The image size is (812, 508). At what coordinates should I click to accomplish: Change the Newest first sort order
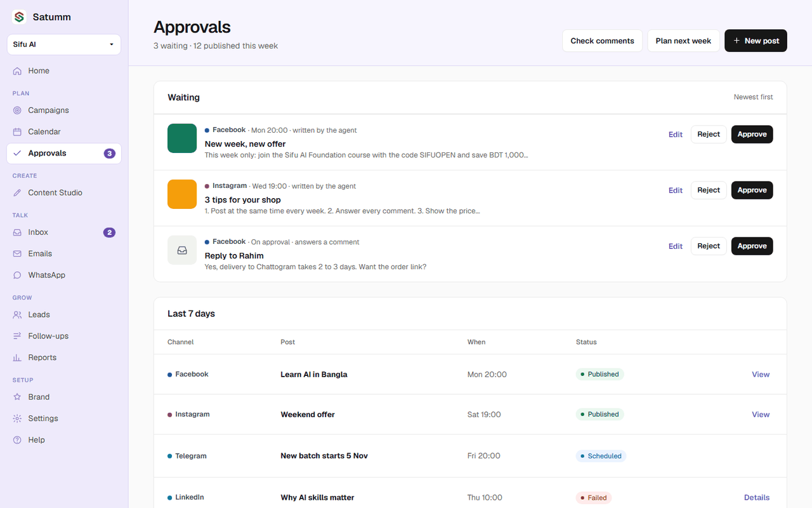753,97
